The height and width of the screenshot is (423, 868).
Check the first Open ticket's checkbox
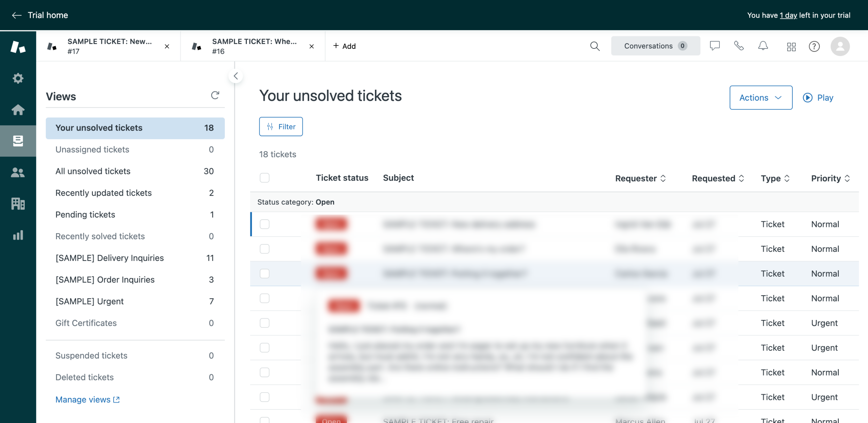pos(264,224)
